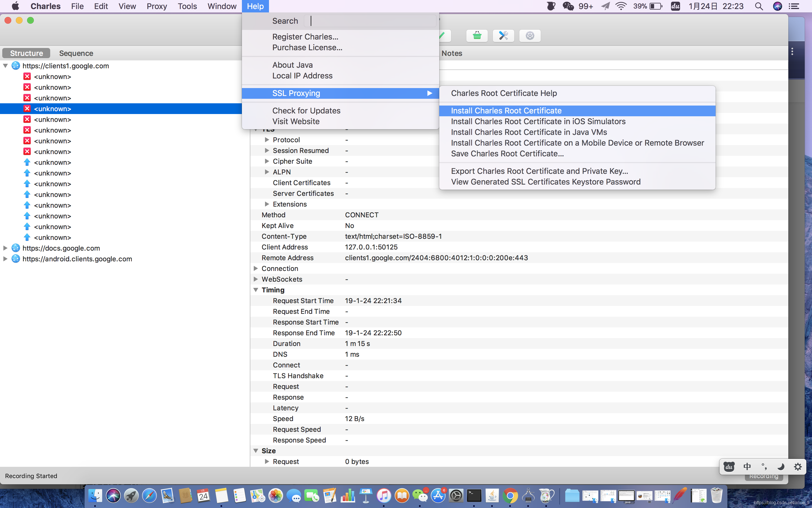Collapse the Size section
812x508 pixels.
(256, 450)
